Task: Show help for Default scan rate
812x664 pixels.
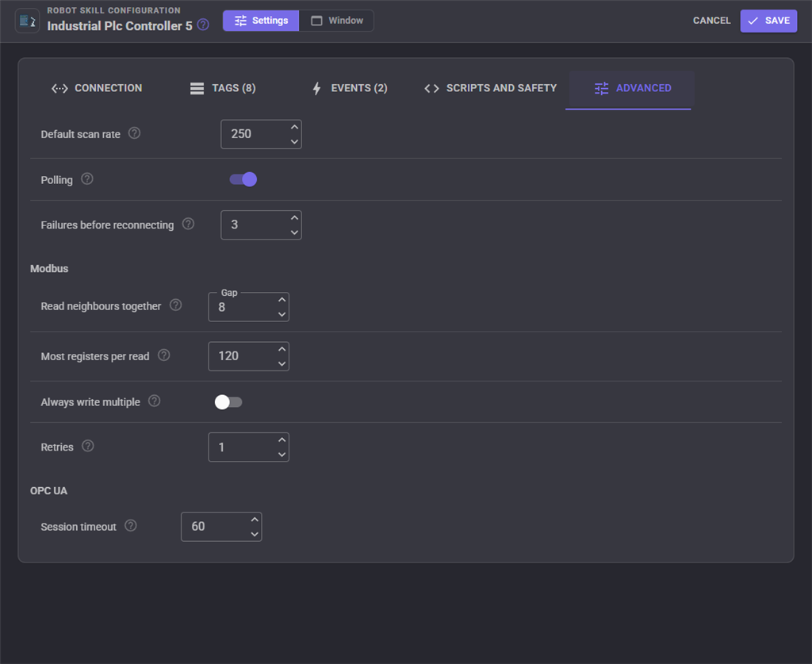Action: [x=134, y=133]
